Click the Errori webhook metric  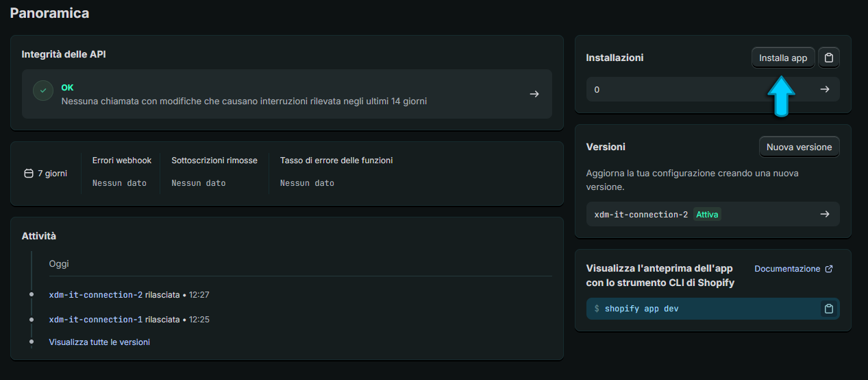(x=122, y=171)
